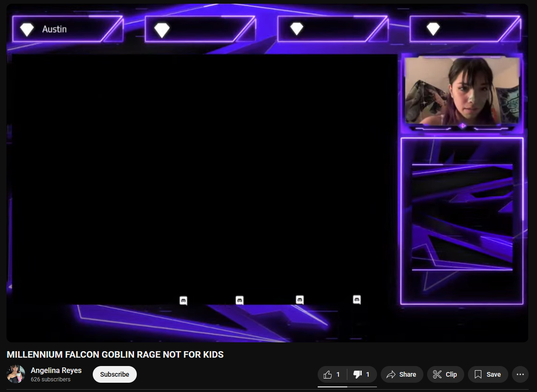Open Angelina Reyes channel avatar
537x392 pixels.
point(16,374)
